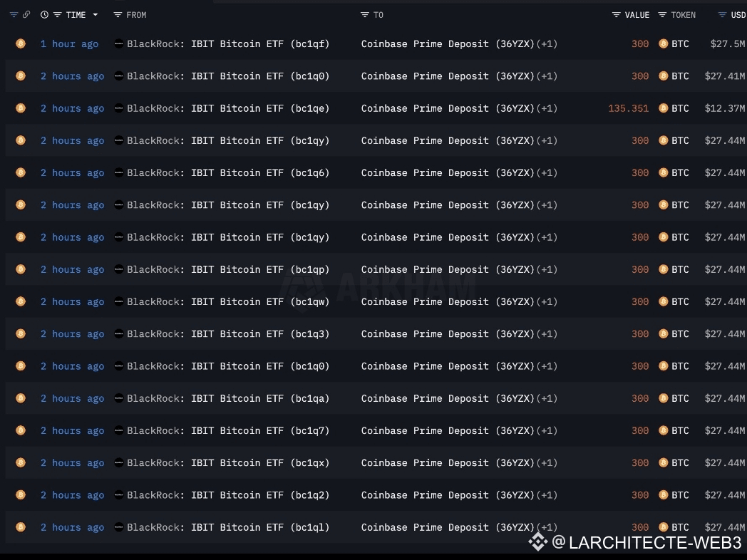
Task: Open BlackRock IBIT Bitcoin ETF (bc1qw) entity
Action: click(x=228, y=301)
